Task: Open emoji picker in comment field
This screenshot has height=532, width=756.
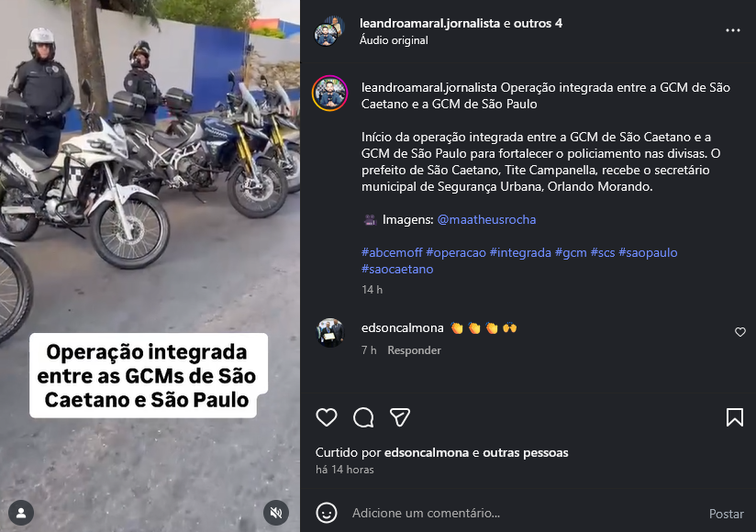Action: click(x=327, y=513)
